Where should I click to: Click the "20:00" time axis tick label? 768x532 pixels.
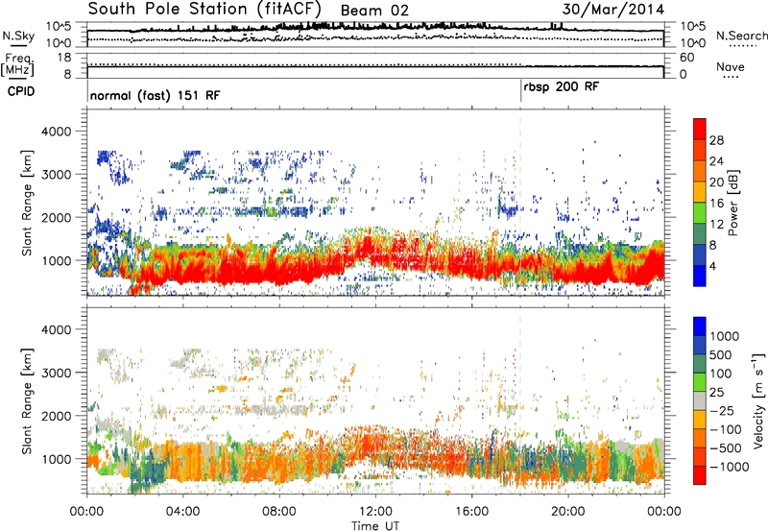coord(567,512)
